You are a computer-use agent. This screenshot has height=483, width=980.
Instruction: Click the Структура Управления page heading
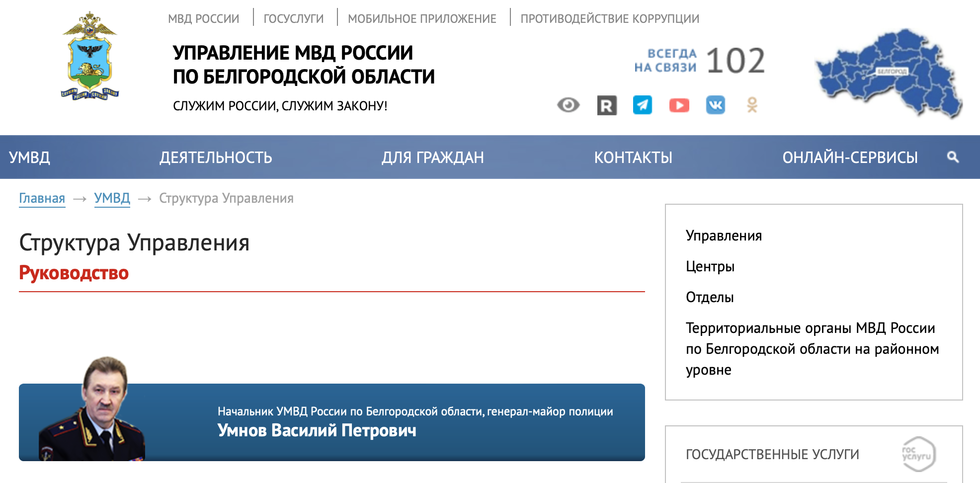click(x=134, y=243)
